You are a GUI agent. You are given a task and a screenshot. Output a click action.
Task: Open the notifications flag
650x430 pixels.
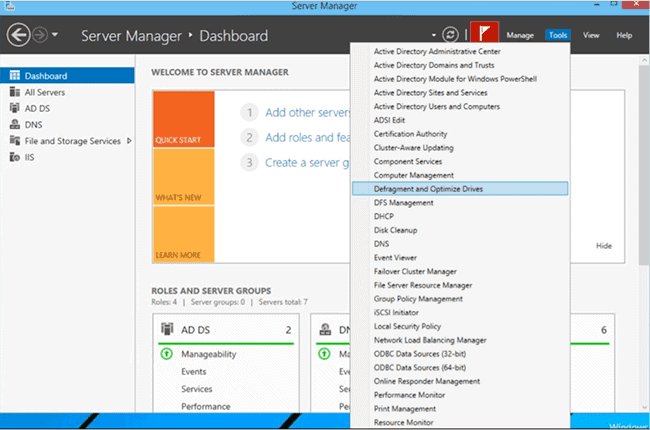tap(484, 32)
